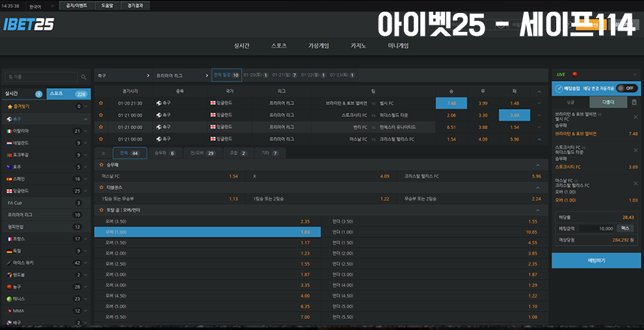
Task: Select 오버 (3.50) odds 2.35
Action: (208, 222)
